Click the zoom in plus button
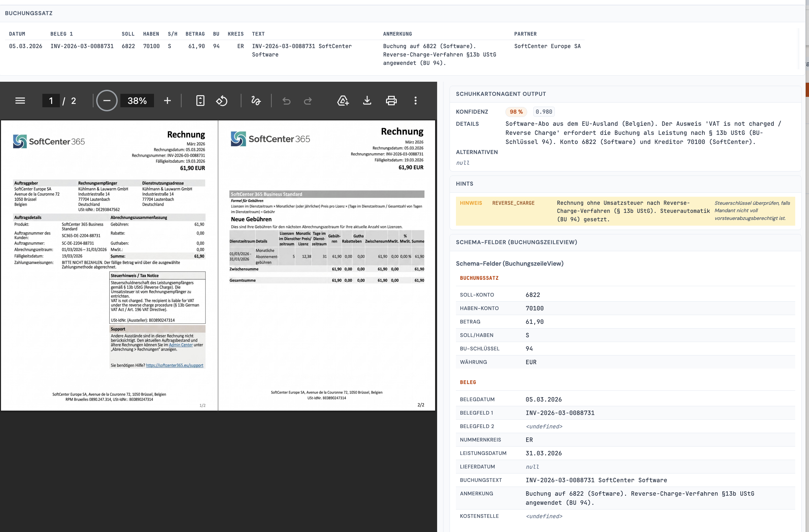Viewport: 809px width, 532px height. pos(167,101)
